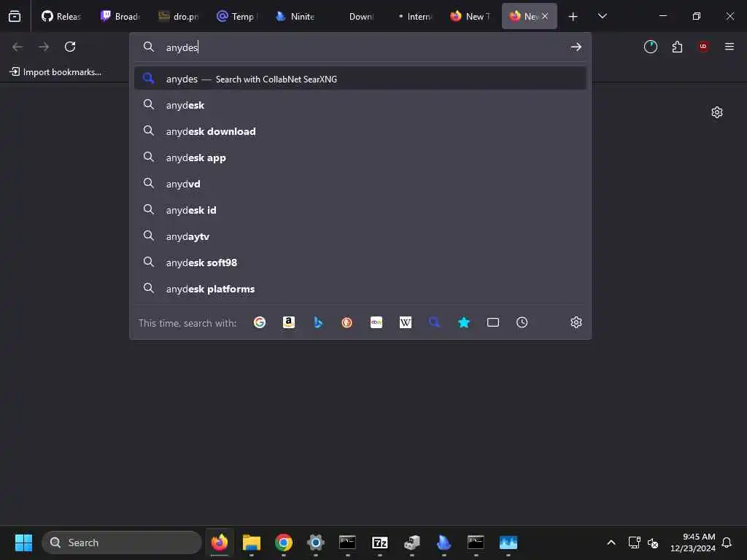Open the Firefox View icon
This screenshot has height=560, width=747.
coord(15,16)
